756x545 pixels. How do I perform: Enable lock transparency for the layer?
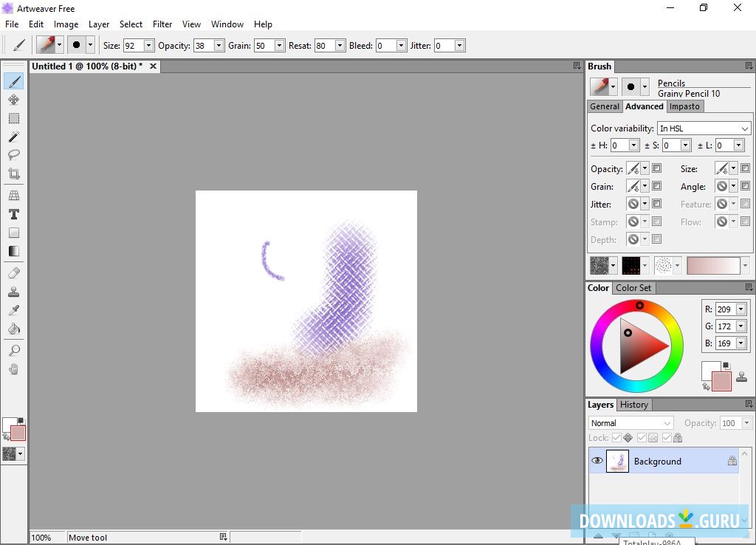[642, 437]
